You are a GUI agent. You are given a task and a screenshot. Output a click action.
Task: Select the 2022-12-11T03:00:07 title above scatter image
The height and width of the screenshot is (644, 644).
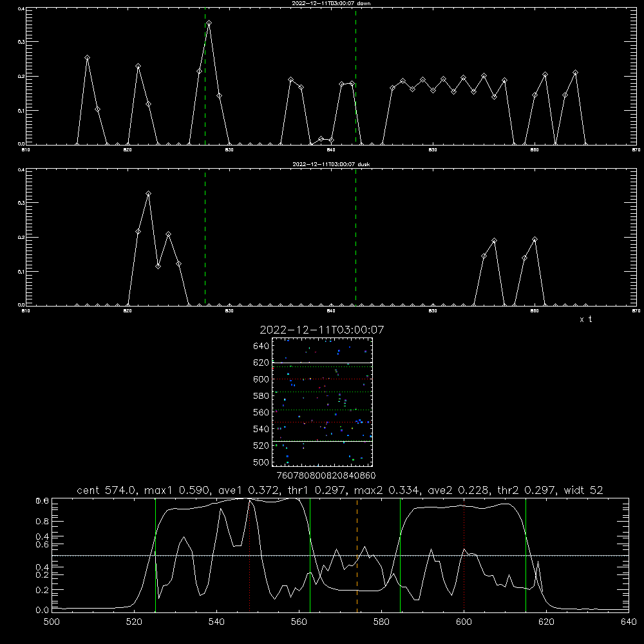322,330
